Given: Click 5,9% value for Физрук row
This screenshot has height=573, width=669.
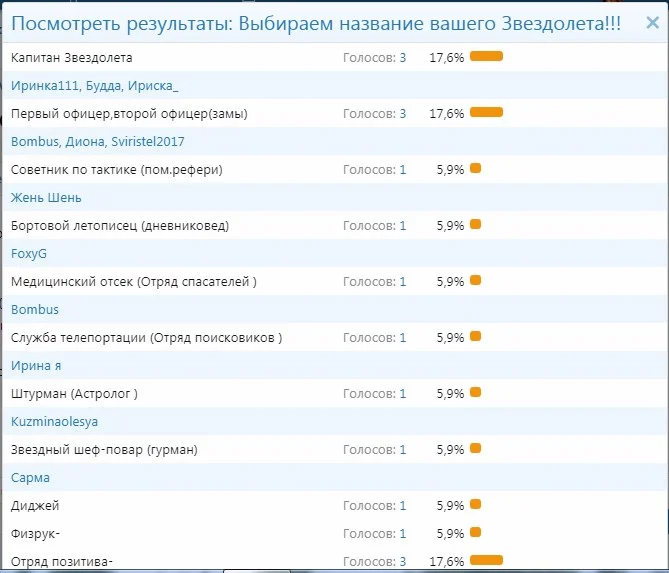Looking at the screenshot, I should (450, 534).
